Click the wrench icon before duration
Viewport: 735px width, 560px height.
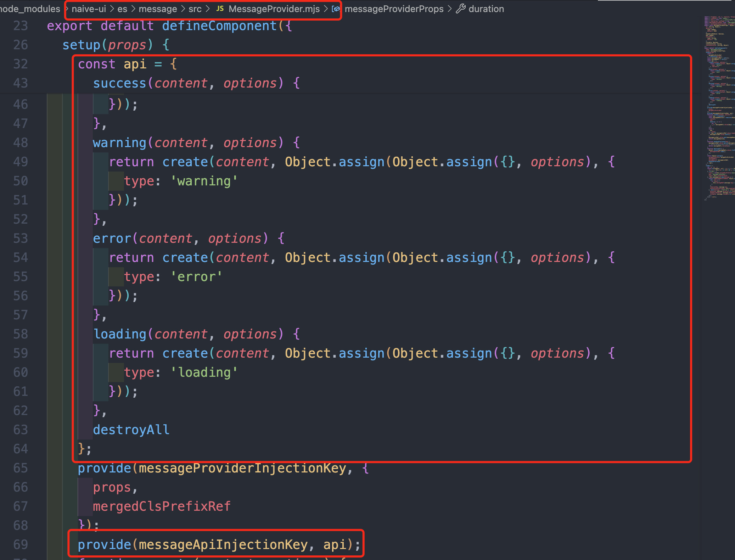[x=460, y=9]
